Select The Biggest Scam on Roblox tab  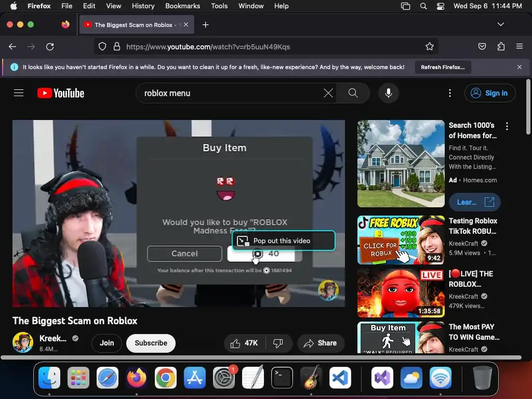tap(137, 24)
